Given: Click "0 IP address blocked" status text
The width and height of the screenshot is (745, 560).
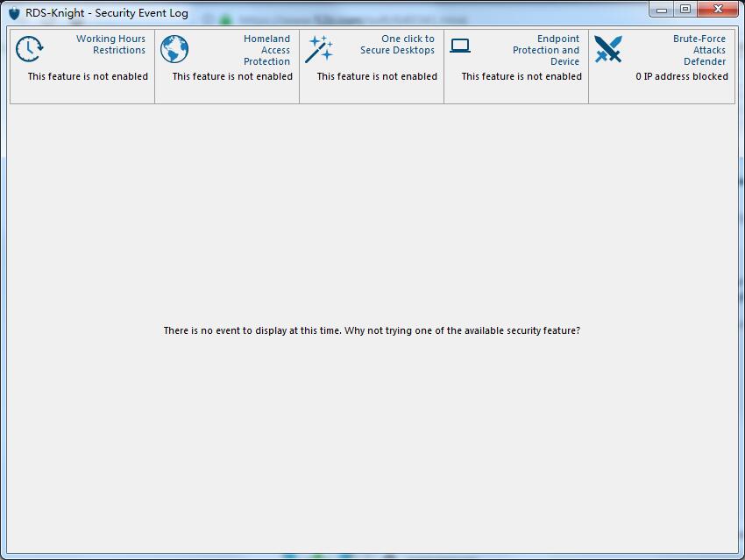Looking at the screenshot, I should pos(682,76).
